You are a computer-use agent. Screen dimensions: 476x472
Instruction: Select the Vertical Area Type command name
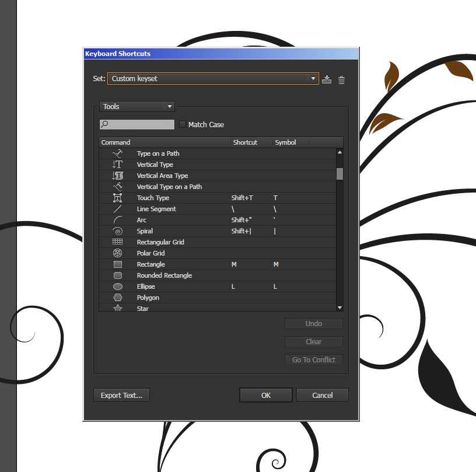(162, 176)
